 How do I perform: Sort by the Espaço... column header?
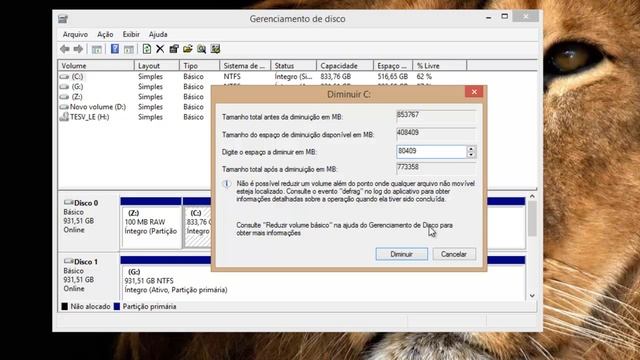[x=393, y=66]
